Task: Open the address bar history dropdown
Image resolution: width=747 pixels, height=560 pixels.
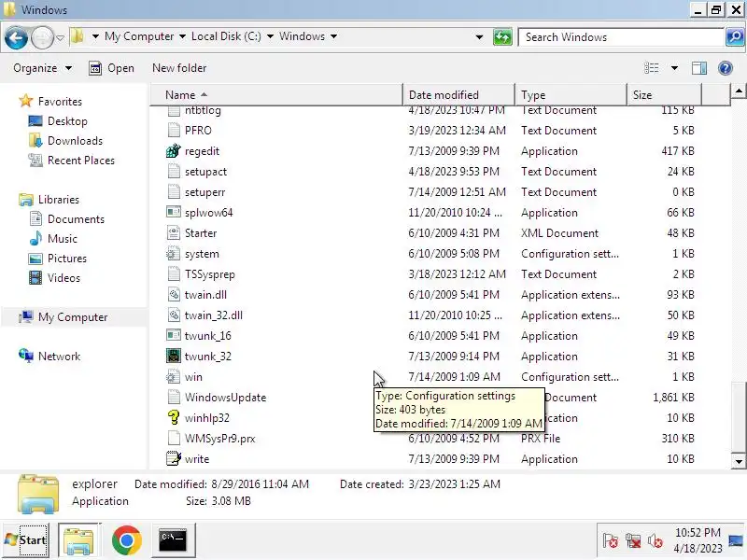Action: 479,36
